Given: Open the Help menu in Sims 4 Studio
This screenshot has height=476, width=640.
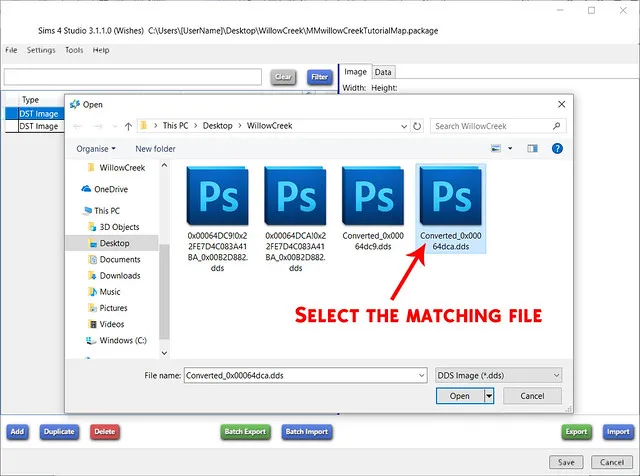Looking at the screenshot, I should point(101,50).
